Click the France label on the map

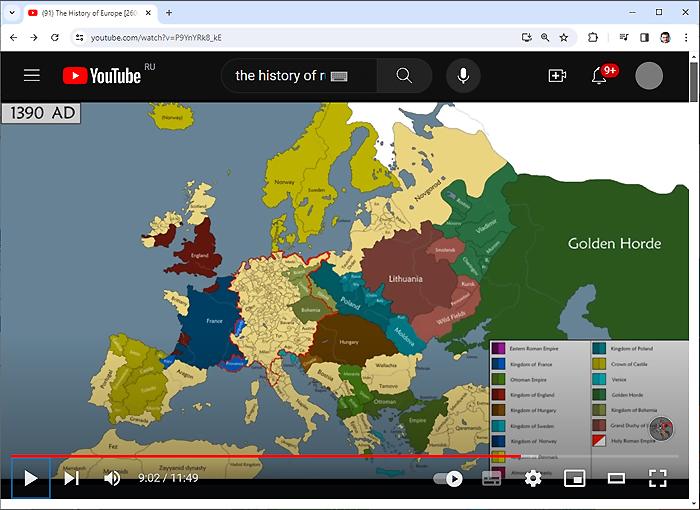(x=214, y=321)
